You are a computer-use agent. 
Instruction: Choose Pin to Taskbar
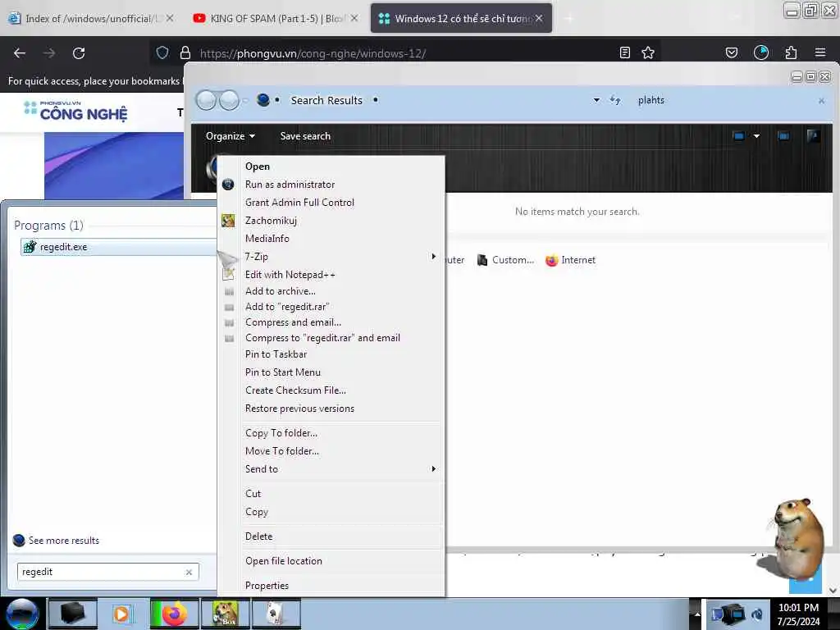coord(331,354)
